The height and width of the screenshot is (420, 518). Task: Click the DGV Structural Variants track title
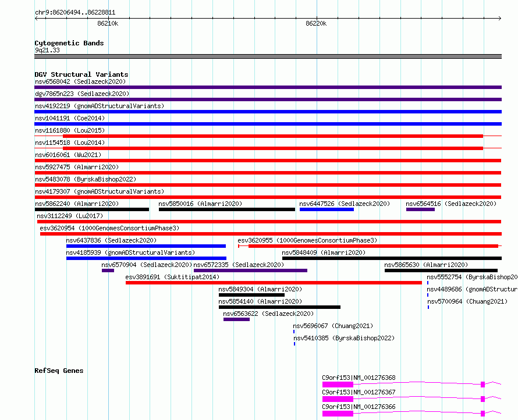click(81, 74)
